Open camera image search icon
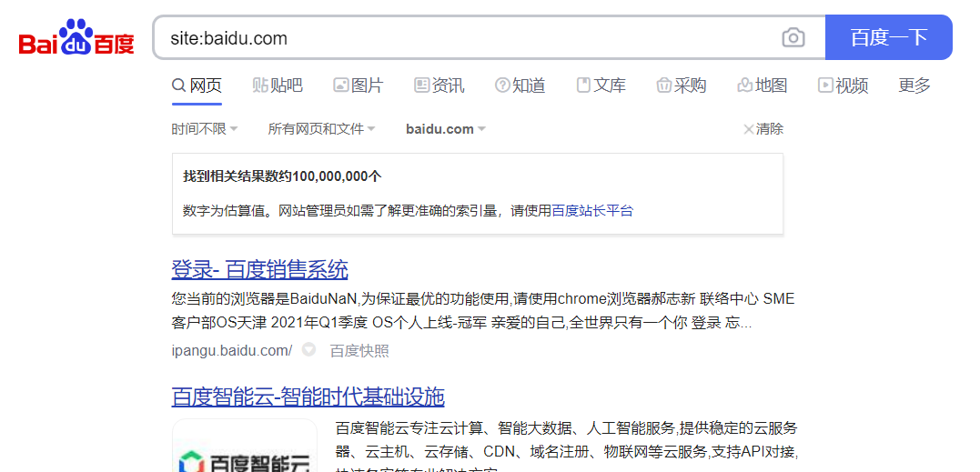Viewport: 980px width, 472px height. click(x=793, y=37)
